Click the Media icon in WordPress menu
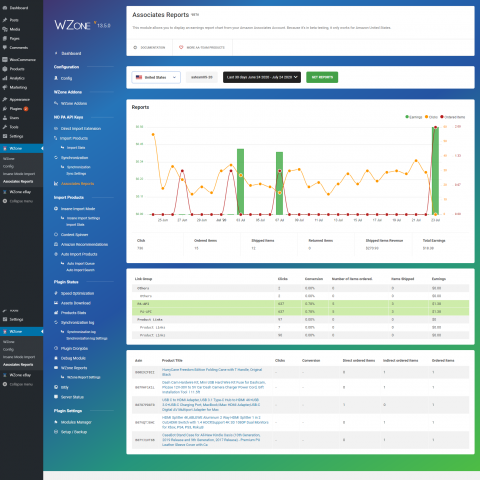The image size is (480, 480). (5, 29)
